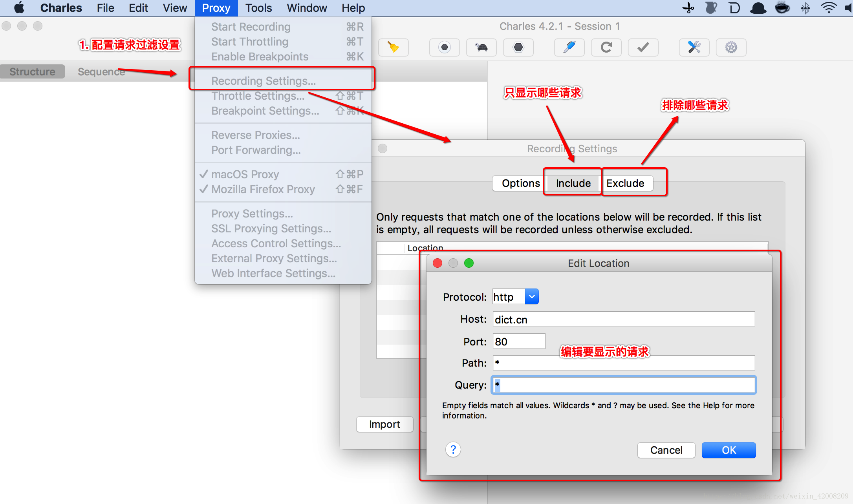The width and height of the screenshot is (853, 504).
Task: Switch to the Sequence tab
Action: (x=101, y=71)
